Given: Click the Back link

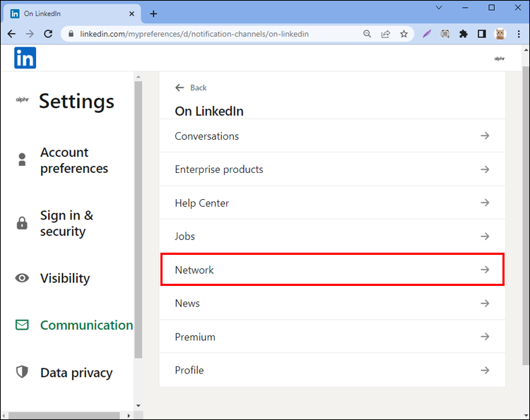Looking at the screenshot, I should point(192,88).
